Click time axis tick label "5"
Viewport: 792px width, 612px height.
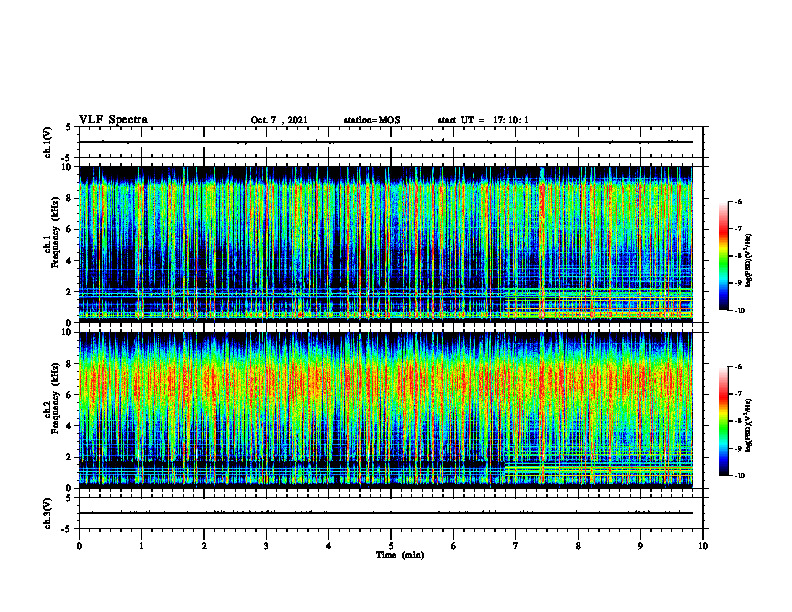[391, 546]
